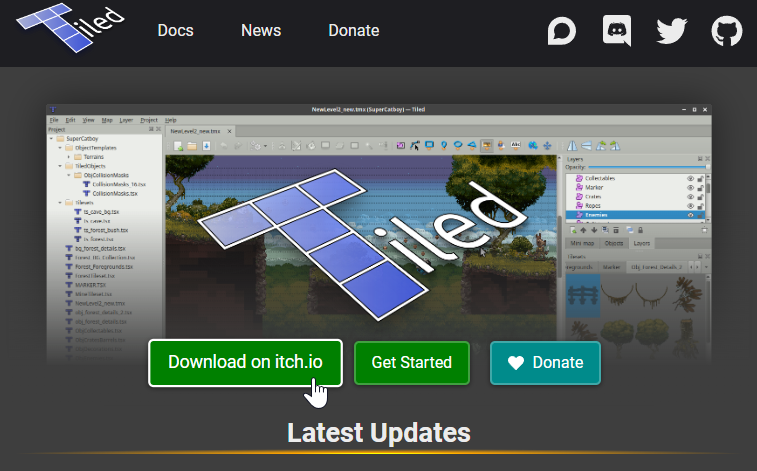757x471 pixels.
Task: Click the Duplicate Layer icon
Action: point(605,230)
